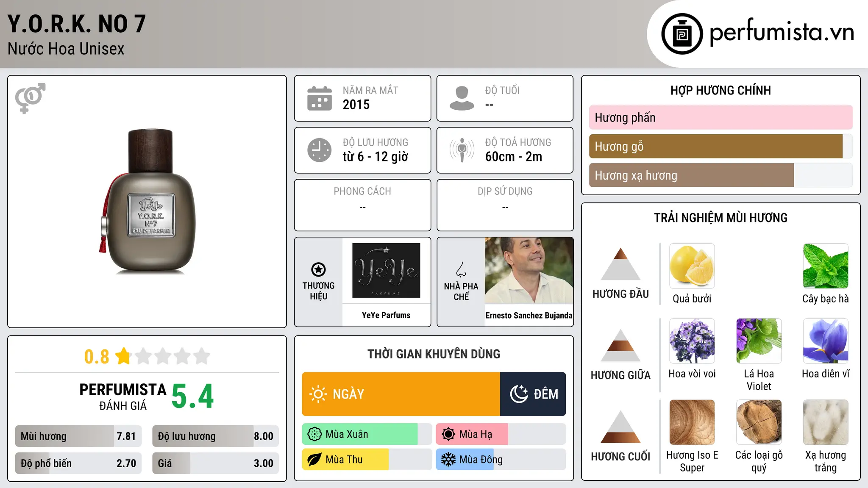Click the Dịp sử dụng occasion heading

(x=505, y=191)
